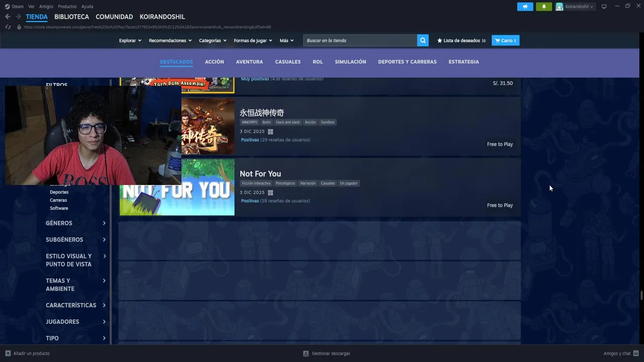Open the Categorías dropdown

[213, 40]
